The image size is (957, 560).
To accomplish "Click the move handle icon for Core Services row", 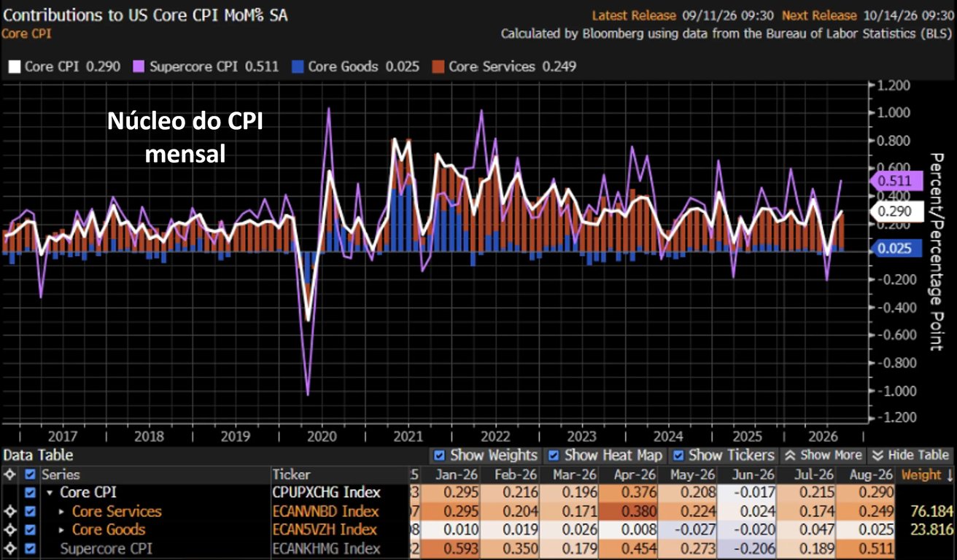I will click(9, 512).
